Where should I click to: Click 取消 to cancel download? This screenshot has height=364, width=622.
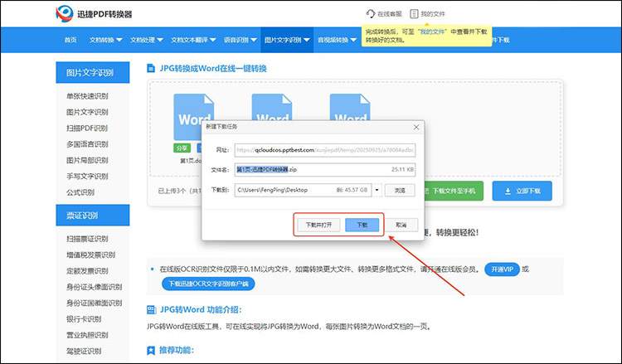(401, 225)
